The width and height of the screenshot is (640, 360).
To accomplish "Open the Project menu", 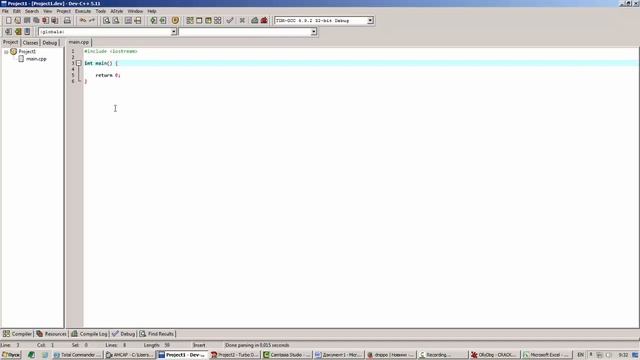I will click(64, 11).
